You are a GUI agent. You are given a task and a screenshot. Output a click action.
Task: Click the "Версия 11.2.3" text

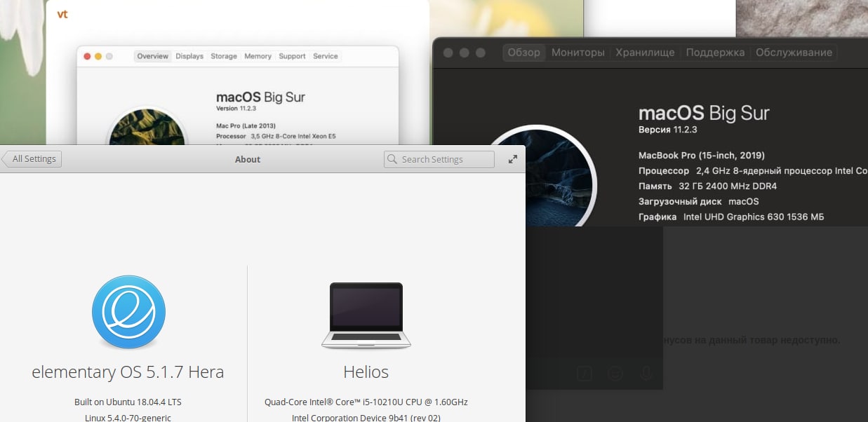click(x=667, y=130)
